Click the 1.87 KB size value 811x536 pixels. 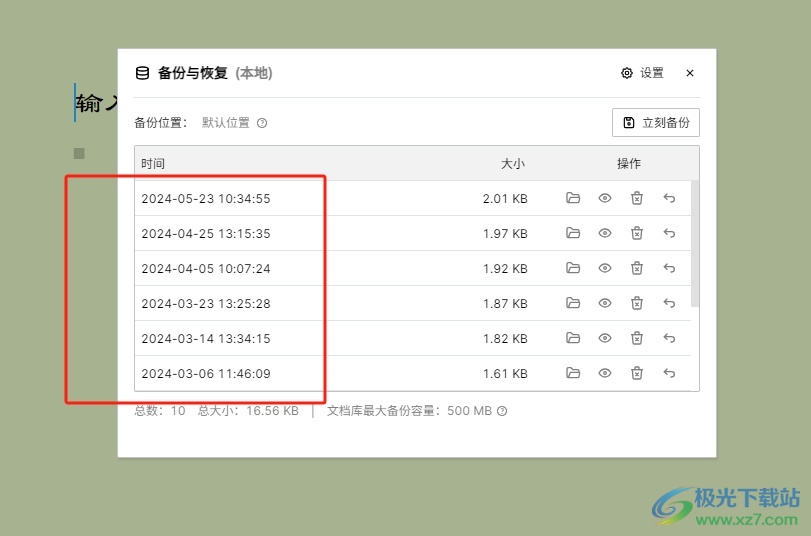505,304
